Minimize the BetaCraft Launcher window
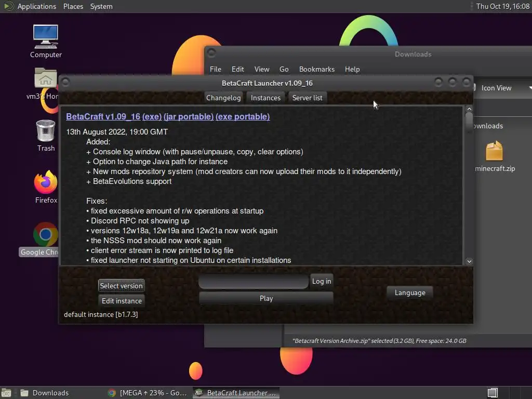This screenshot has height=399, width=532. coord(438,82)
